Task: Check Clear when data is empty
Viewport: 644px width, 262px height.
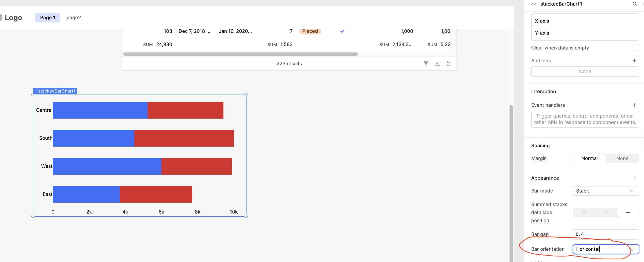Action: pos(636,48)
